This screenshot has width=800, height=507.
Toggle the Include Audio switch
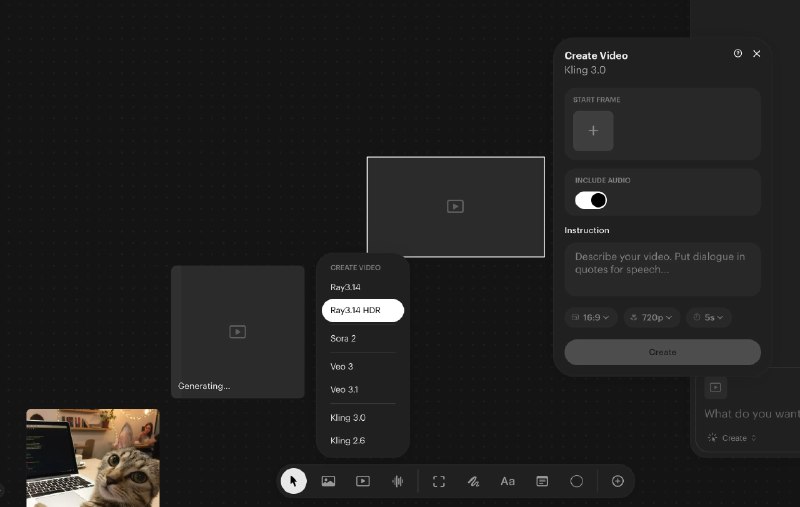(x=590, y=200)
